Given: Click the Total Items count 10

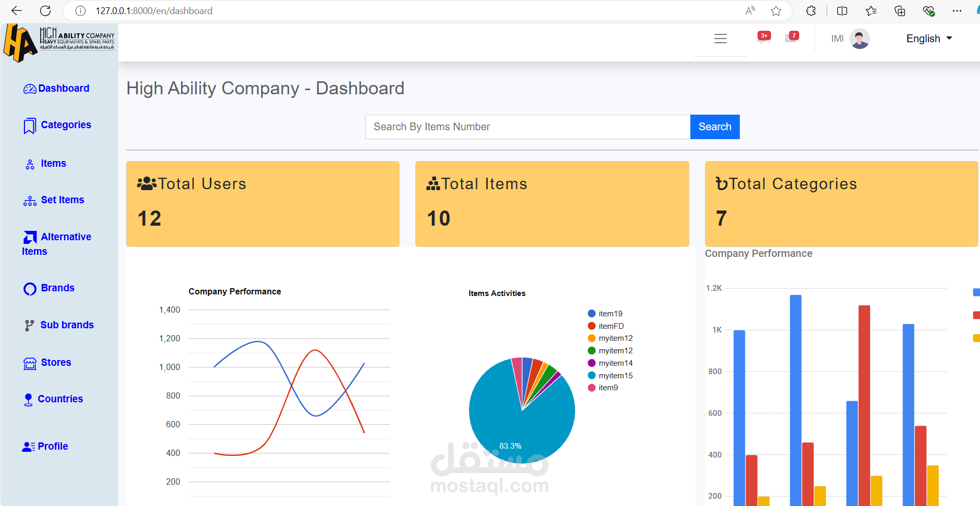Looking at the screenshot, I should click(x=439, y=218).
